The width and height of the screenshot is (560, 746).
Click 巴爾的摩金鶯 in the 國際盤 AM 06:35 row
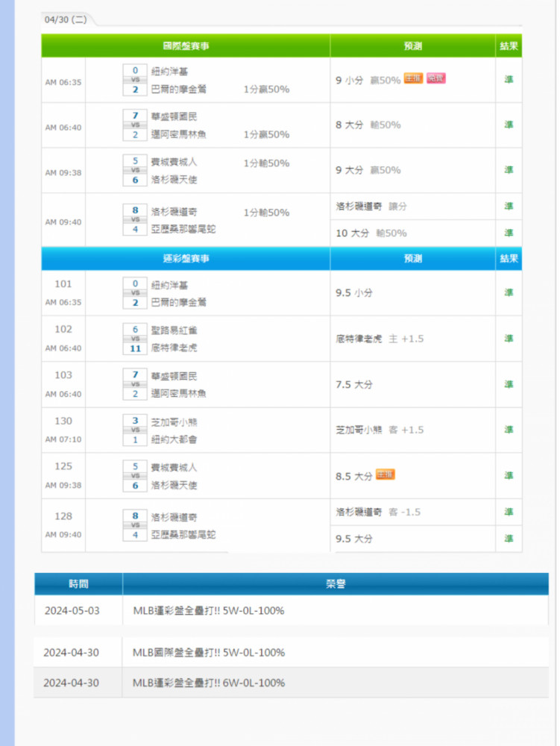179,89
